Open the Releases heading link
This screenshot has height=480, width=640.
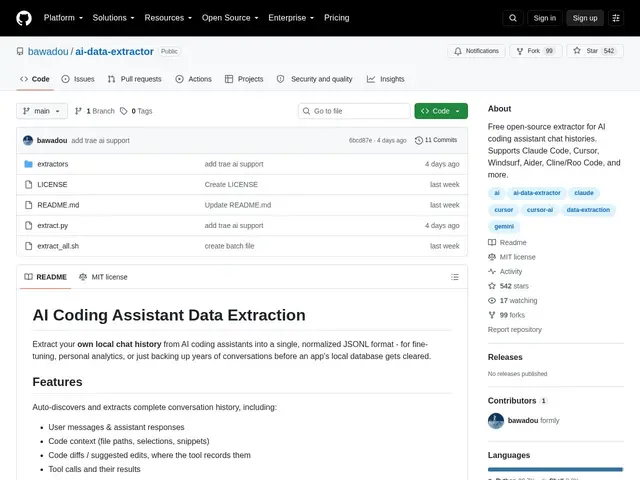505,357
